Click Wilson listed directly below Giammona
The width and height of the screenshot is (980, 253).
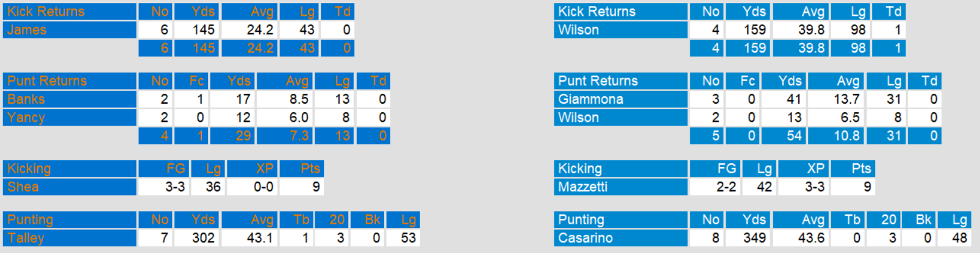578,118
